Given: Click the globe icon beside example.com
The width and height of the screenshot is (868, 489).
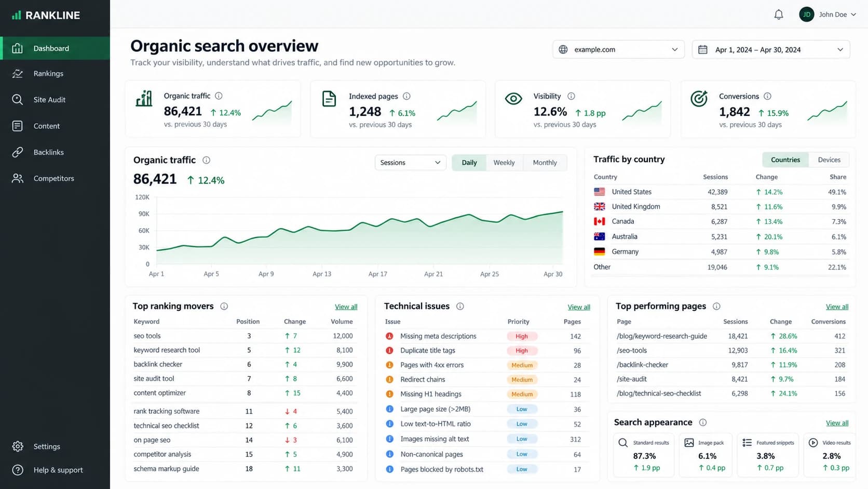Looking at the screenshot, I should 563,49.
